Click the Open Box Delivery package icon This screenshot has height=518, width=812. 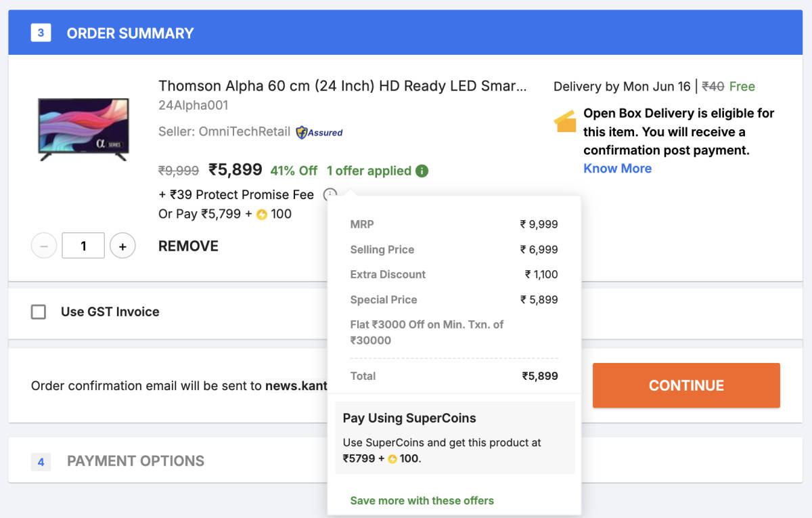pyautogui.click(x=564, y=123)
